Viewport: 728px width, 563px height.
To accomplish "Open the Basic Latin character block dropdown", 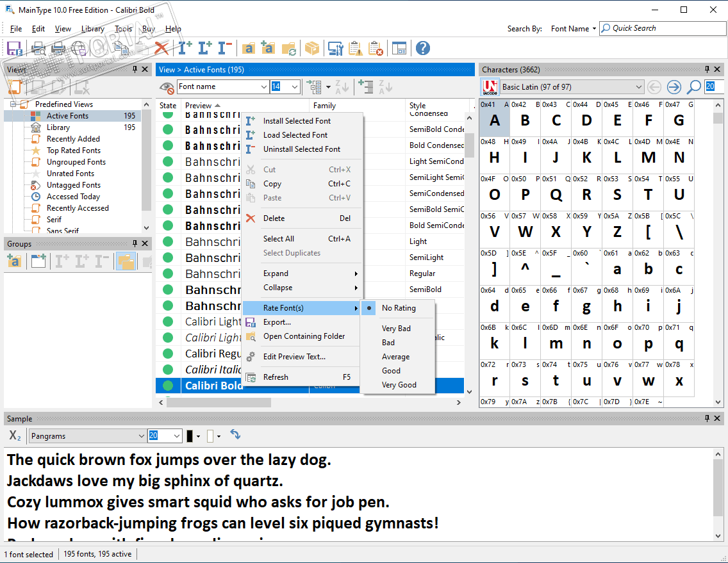I will [x=638, y=87].
